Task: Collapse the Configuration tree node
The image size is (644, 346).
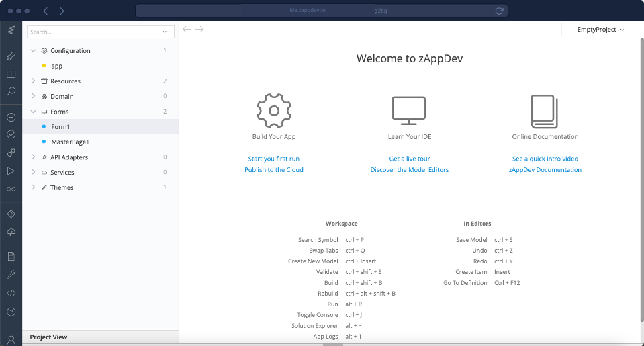Action: pyautogui.click(x=34, y=51)
